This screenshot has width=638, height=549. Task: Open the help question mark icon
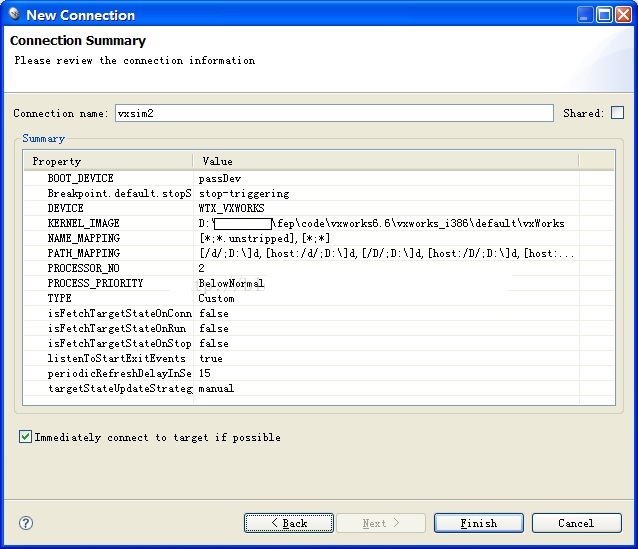(x=26, y=523)
